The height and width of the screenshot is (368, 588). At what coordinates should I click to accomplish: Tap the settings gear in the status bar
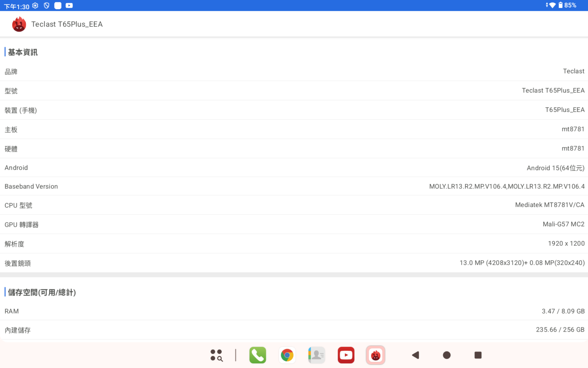click(x=35, y=6)
